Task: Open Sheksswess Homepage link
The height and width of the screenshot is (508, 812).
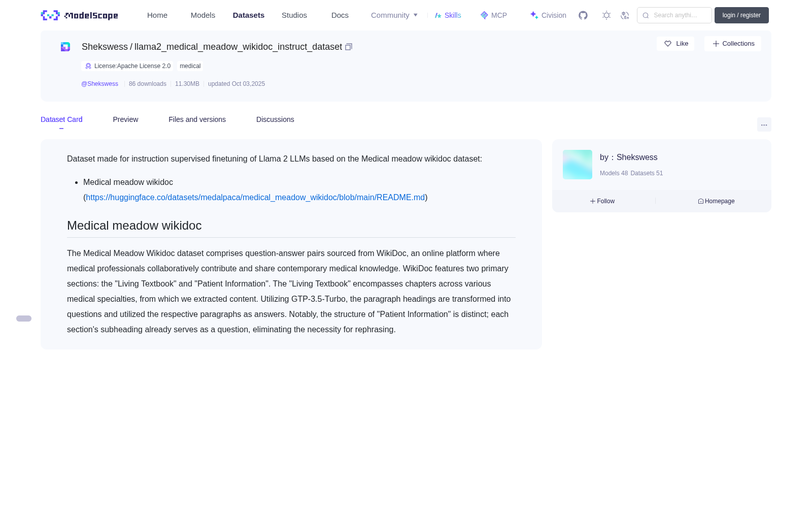Action: (x=716, y=201)
